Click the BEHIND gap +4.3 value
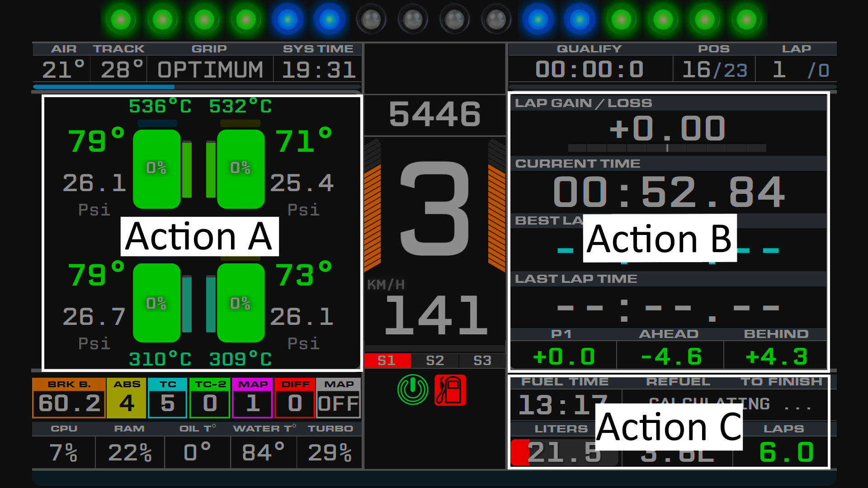The height and width of the screenshot is (488, 868). tap(776, 357)
